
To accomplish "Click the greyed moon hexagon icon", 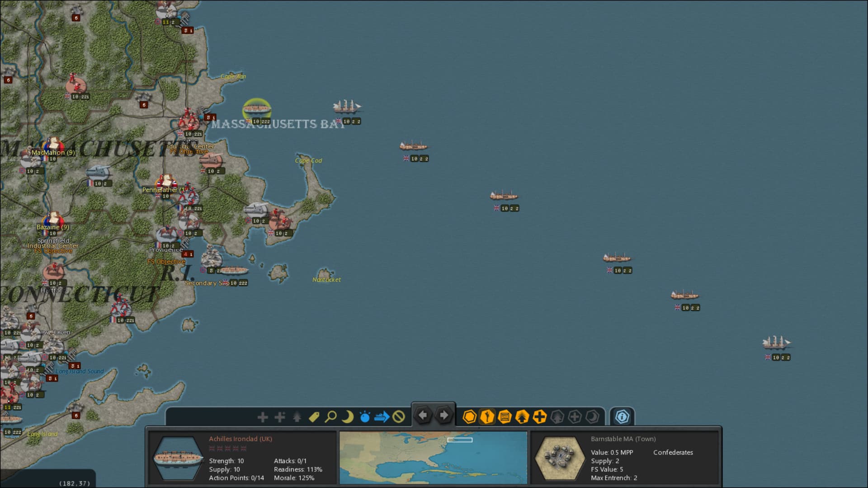I will [592, 417].
